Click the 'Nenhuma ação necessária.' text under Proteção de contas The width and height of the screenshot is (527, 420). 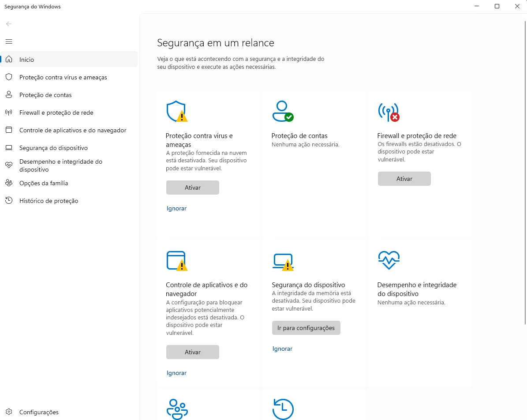[305, 145]
